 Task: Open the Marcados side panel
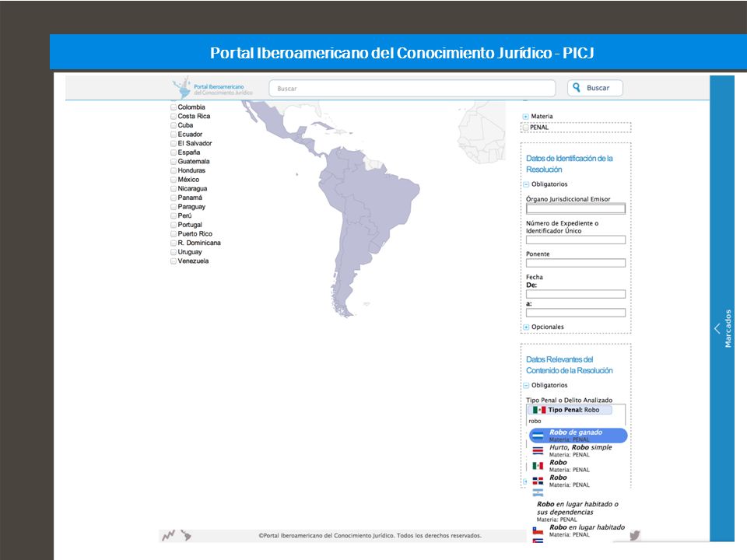click(722, 309)
